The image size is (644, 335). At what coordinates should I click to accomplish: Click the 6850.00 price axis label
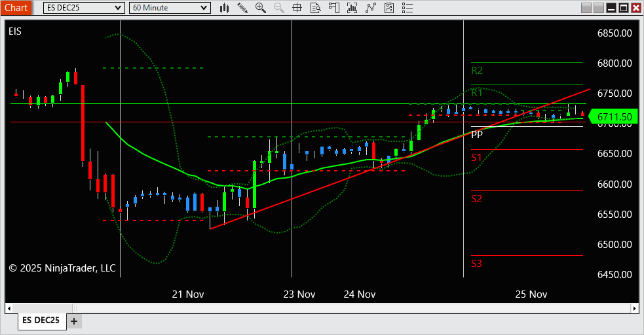(615, 33)
